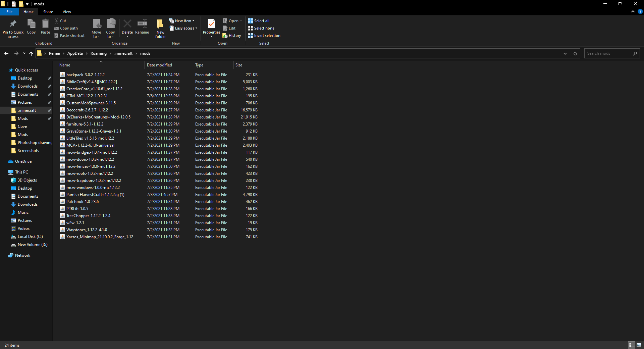Image resolution: width=644 pixels, height=349 pixels.
Task: Open Photoshop drawing folder in sidebar
Action: point(32,143)
